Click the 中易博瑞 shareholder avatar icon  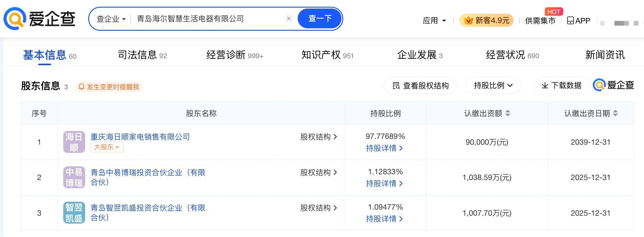74,177
